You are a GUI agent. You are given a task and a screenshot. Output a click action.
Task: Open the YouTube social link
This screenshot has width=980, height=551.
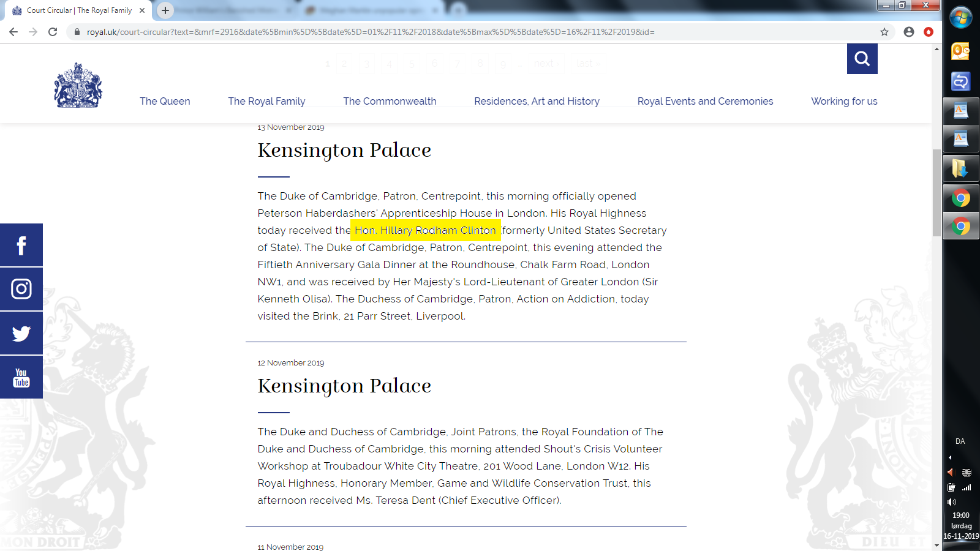pos(21,377)
